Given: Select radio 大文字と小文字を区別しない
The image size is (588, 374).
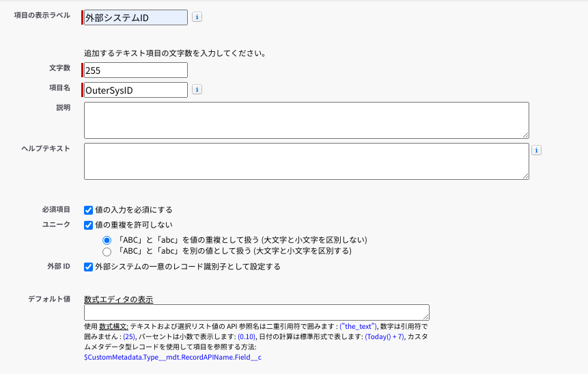Looking at the screenshot, I should [x=107, y=240].
